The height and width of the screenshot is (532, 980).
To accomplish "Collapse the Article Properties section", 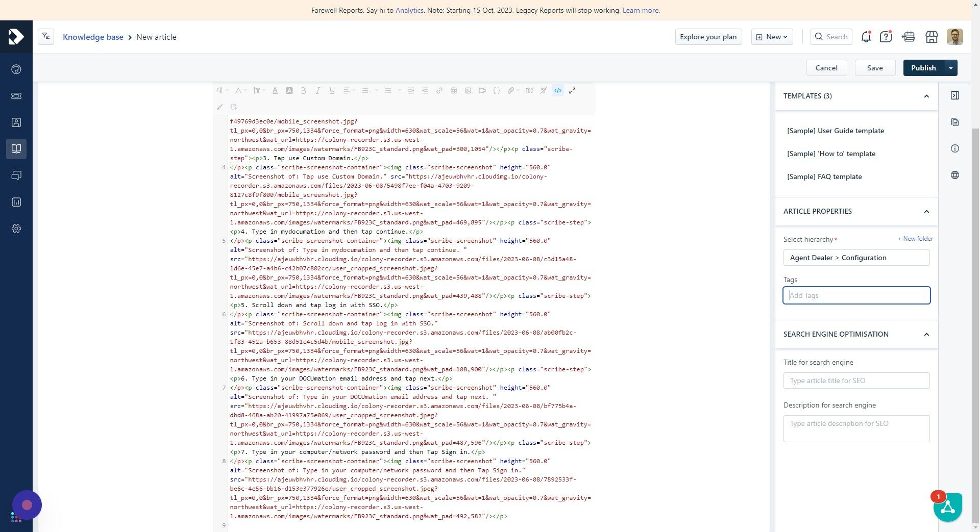I will point(926,211).
